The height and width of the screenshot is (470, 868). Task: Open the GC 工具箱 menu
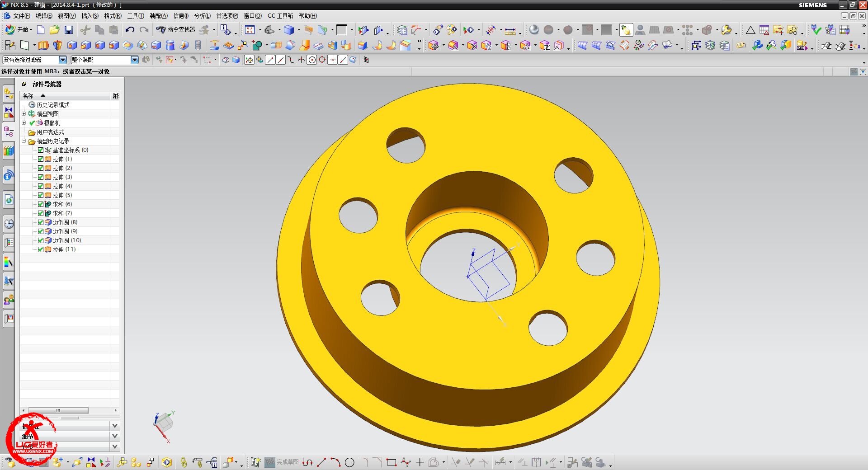pos(280,16)
